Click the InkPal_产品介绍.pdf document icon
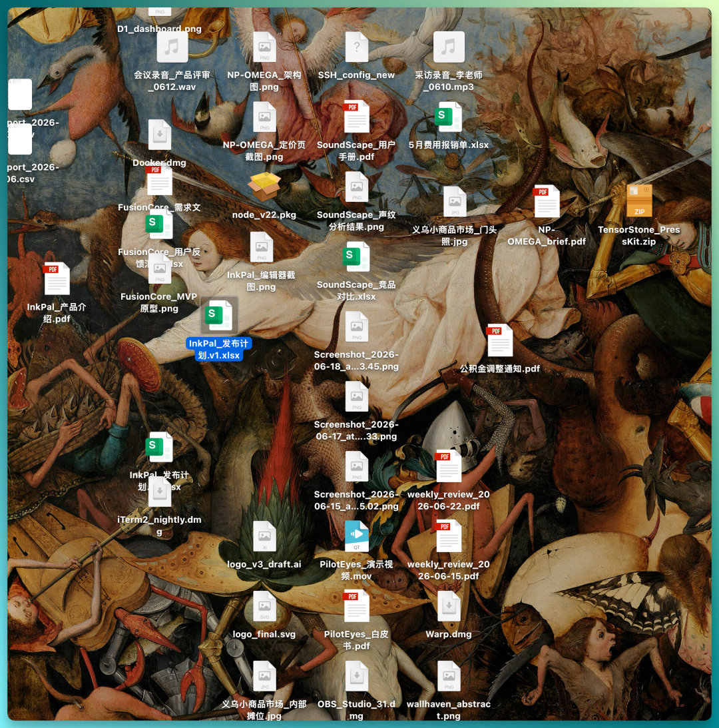The height and width of the screenshot is (728, 719). point(57,279)
